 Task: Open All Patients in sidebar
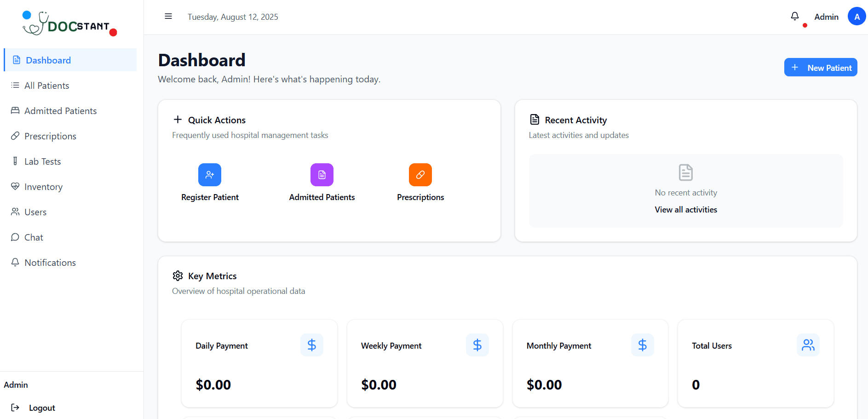(x=46, y=86)
